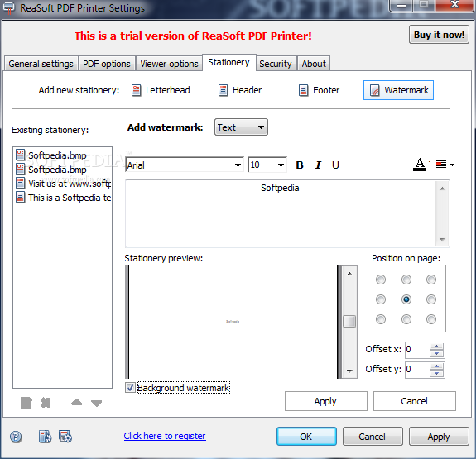Click into the watermark text box with Softpedia
Screen dimensions: 476x459
(280, 213)
